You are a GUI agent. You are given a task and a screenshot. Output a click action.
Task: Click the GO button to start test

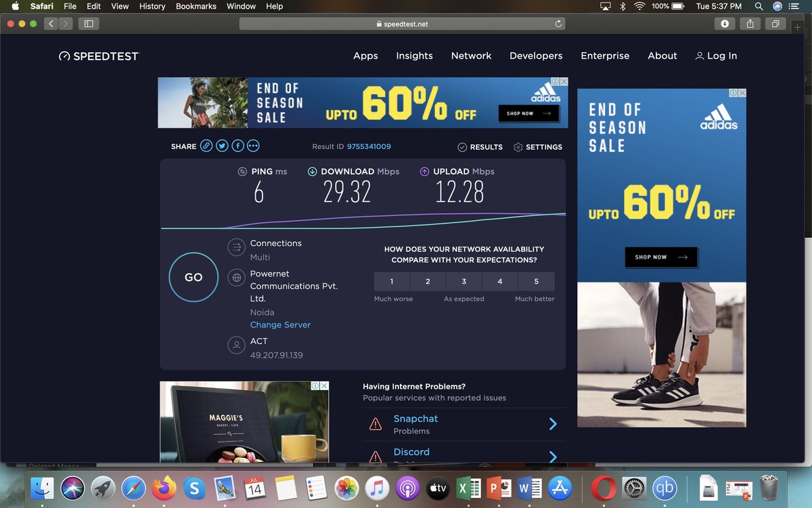(x=194, y=277)
